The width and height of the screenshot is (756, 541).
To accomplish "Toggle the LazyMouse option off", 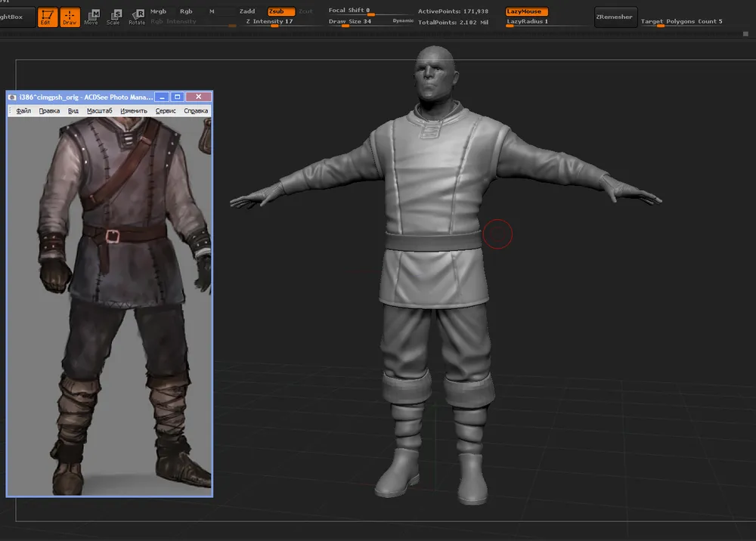I will [526, 11].
